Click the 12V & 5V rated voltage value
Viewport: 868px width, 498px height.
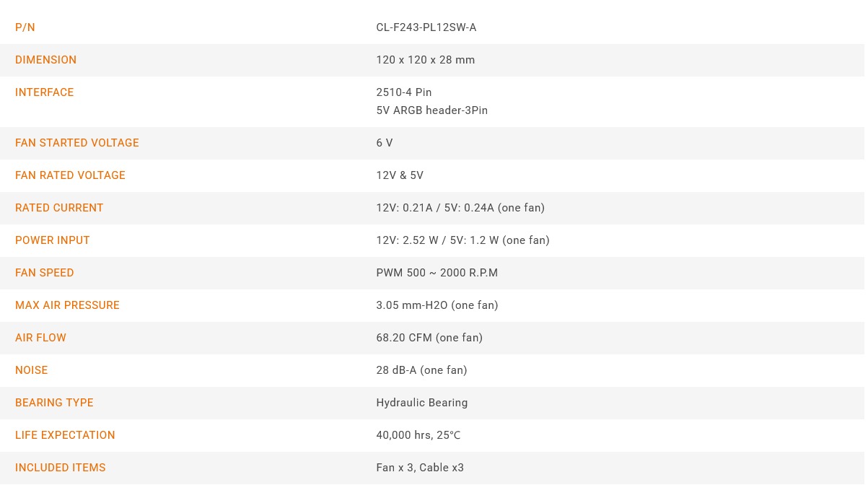(x=400, y=175)
